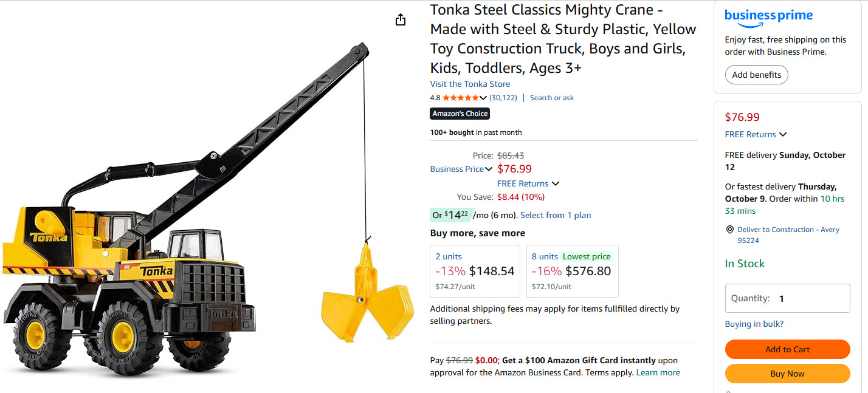Click the Add benefits button
The width and height of the screenshot is (868, 393).
point(756,75)
